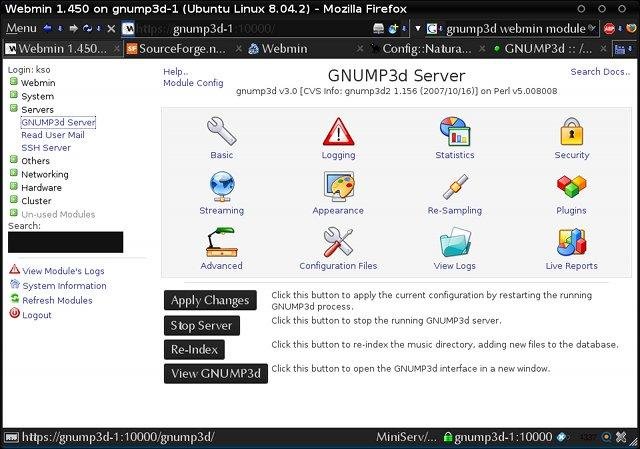Open the browser Menu

click(x=21, y=28)
